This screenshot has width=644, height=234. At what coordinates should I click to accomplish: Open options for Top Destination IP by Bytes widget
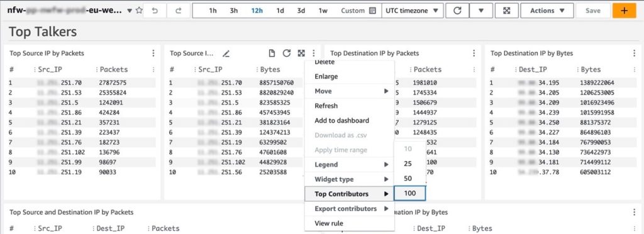(x=635, y=53)
